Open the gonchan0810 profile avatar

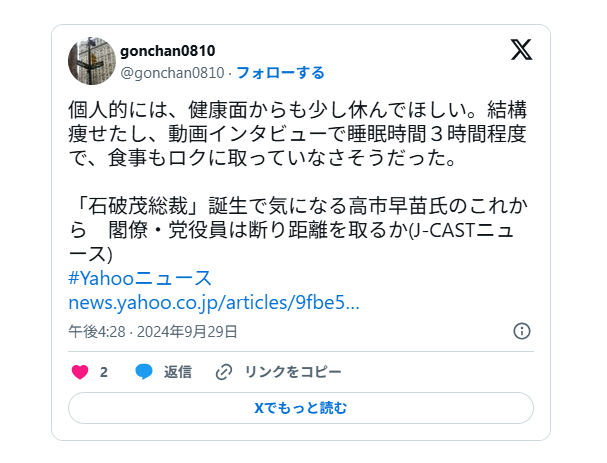[92, 61]
